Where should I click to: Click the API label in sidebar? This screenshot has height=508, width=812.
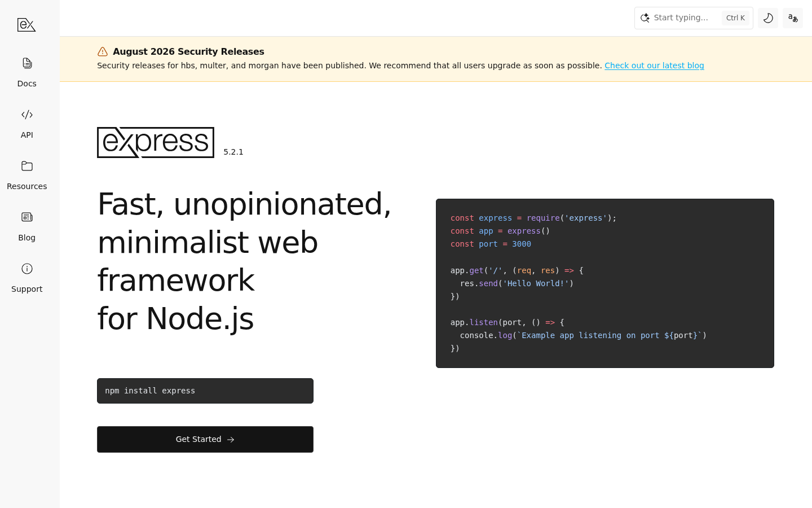coord(27,135)
